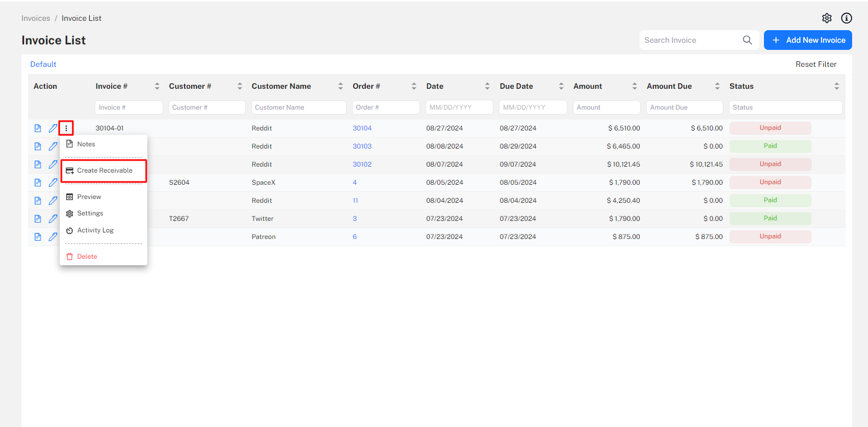This screenshot has width=868, height=427.
Task: Open order link 3 for Twitter
Action: tap(355, 219)
